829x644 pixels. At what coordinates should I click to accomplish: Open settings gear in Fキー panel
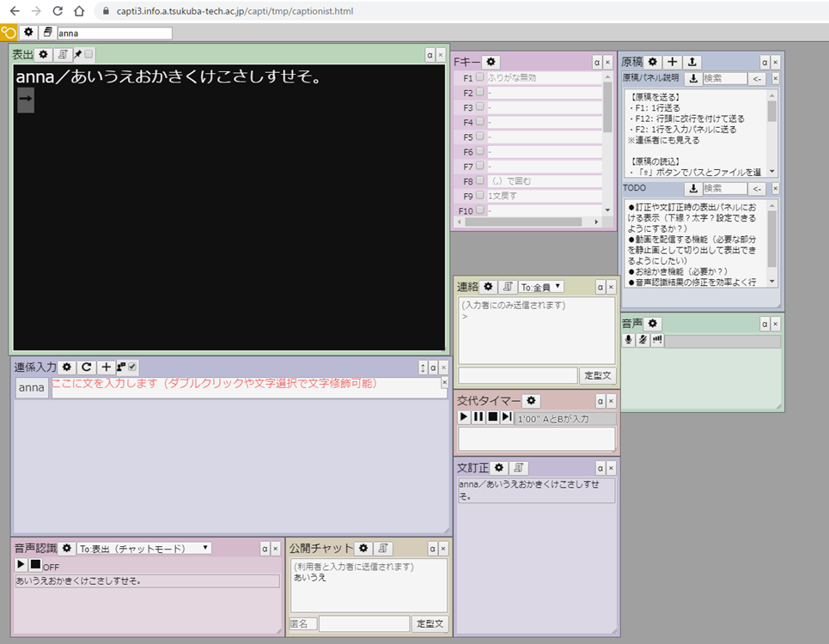click(x=491, y=62)
